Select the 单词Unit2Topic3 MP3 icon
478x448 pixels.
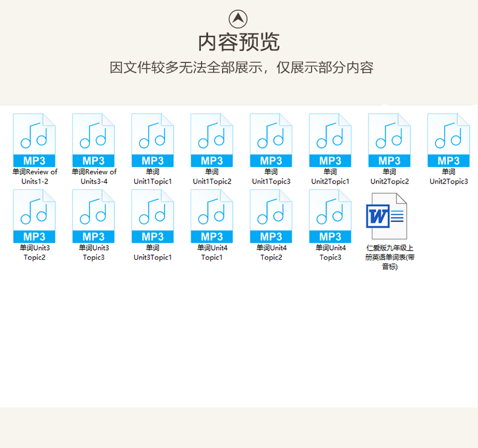448,140
